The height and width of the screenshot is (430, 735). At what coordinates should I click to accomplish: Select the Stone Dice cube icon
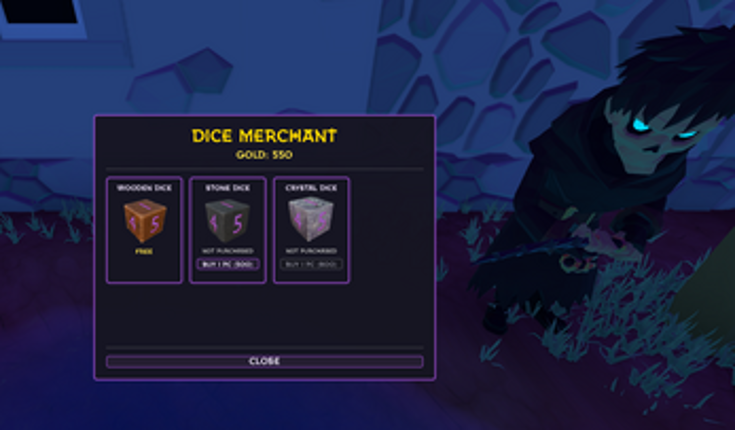[227, 221]
